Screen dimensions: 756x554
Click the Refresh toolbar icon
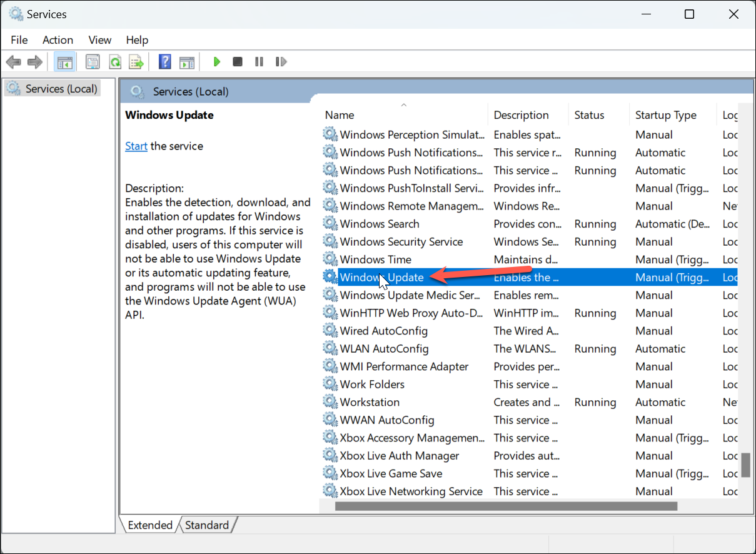(115, 62)
